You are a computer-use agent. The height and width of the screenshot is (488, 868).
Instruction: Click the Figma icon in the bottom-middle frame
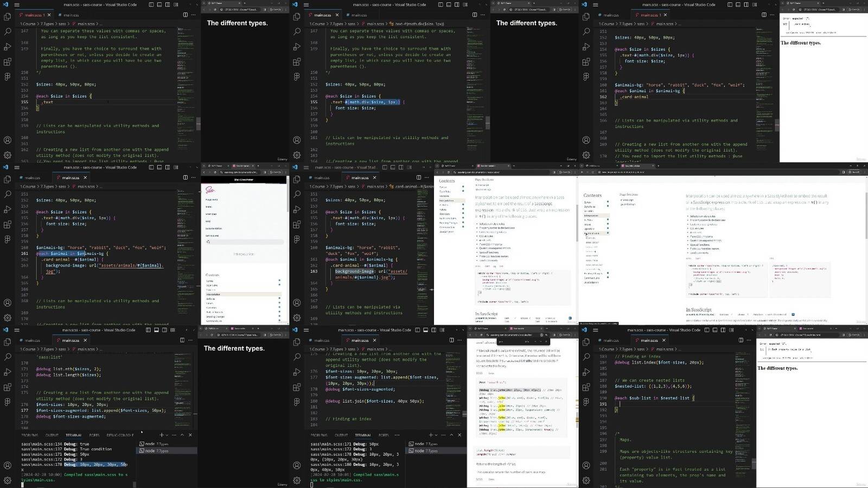(297, 402)
